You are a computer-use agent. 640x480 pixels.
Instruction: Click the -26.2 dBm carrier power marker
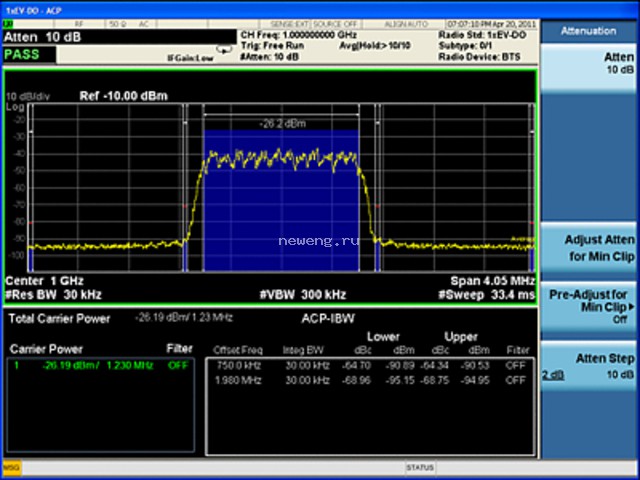click(282, 123)
